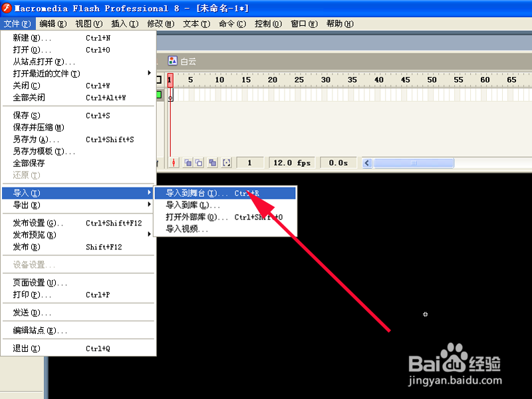Choose 发布(B) menu entry
Image resolution: width=532 pixels, height=399 pixels.
pyautogui.click(x=78, y=247)
